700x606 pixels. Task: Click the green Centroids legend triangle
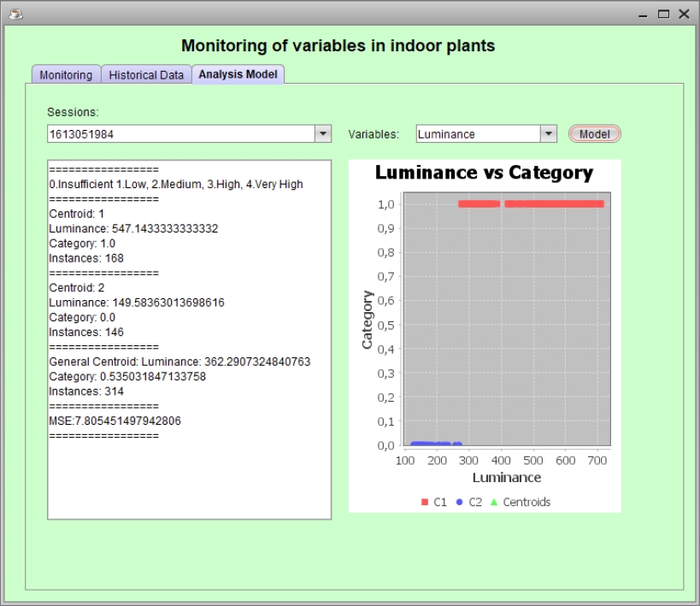(x=494, y=503)
